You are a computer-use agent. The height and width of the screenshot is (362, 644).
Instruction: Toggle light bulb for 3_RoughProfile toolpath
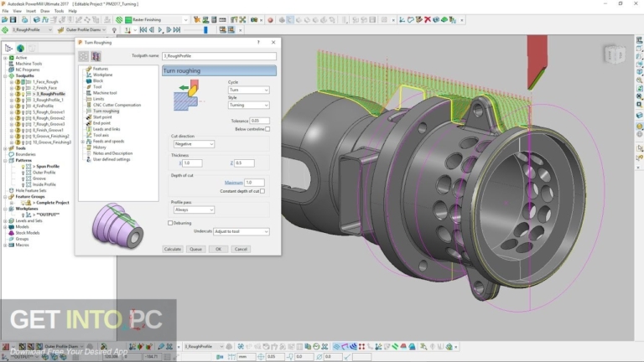tap(23, 94)
